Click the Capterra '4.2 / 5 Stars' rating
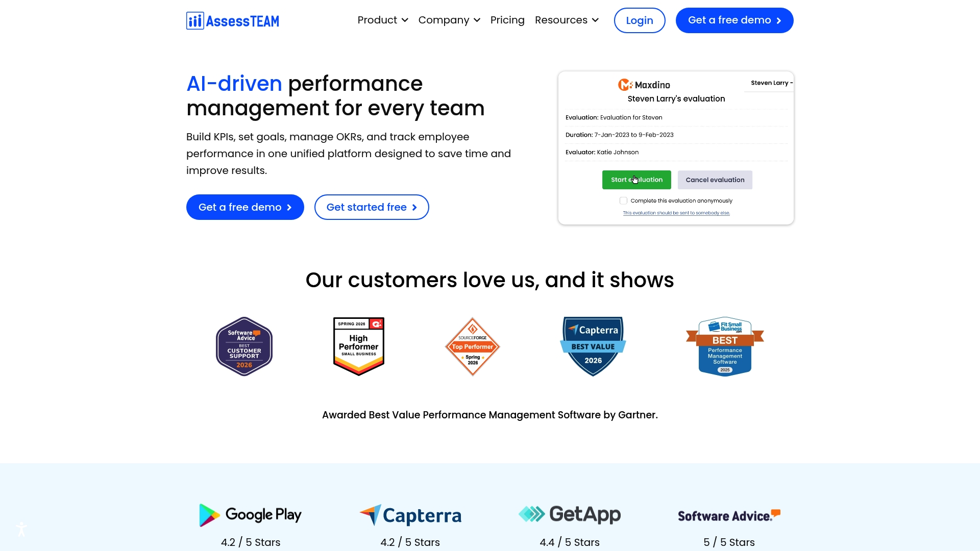 (x=410, y=542)
